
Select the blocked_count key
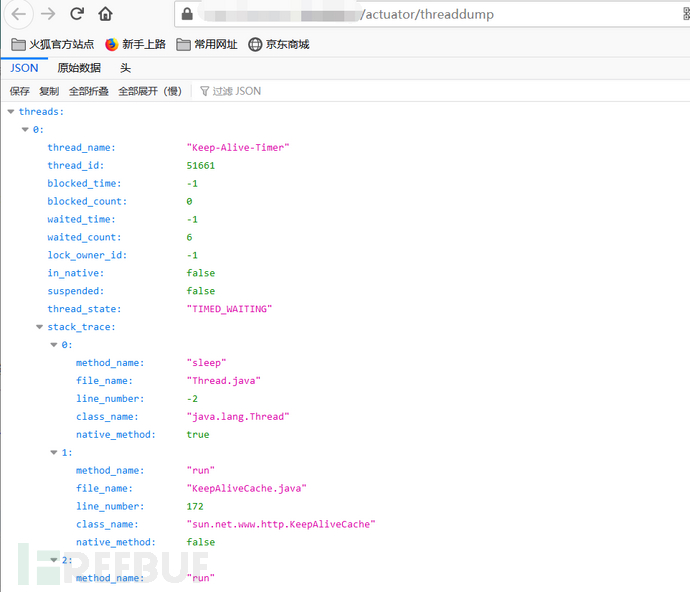(87, 202)
